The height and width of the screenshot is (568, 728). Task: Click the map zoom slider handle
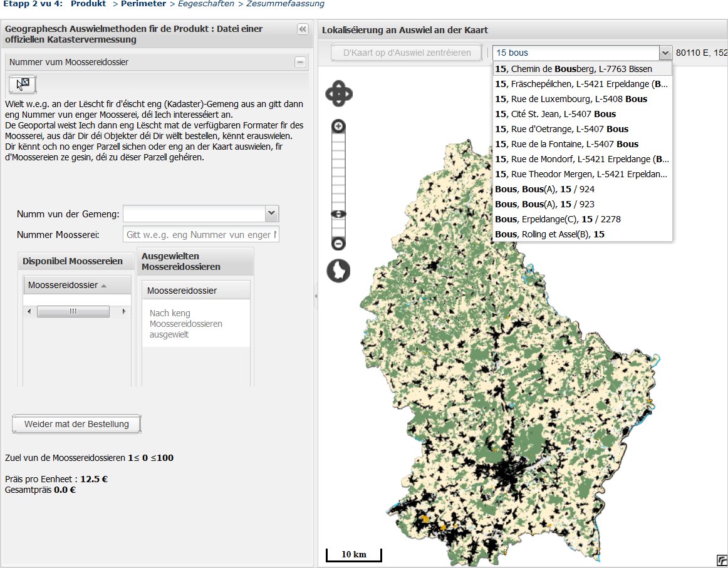tap(338, 214)
